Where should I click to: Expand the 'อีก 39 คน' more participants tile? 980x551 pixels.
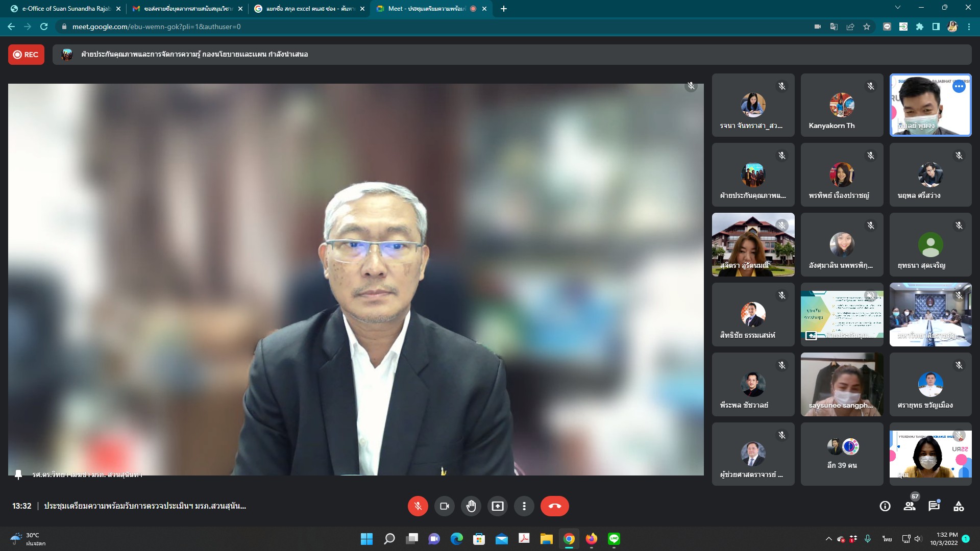pos(842,454)
